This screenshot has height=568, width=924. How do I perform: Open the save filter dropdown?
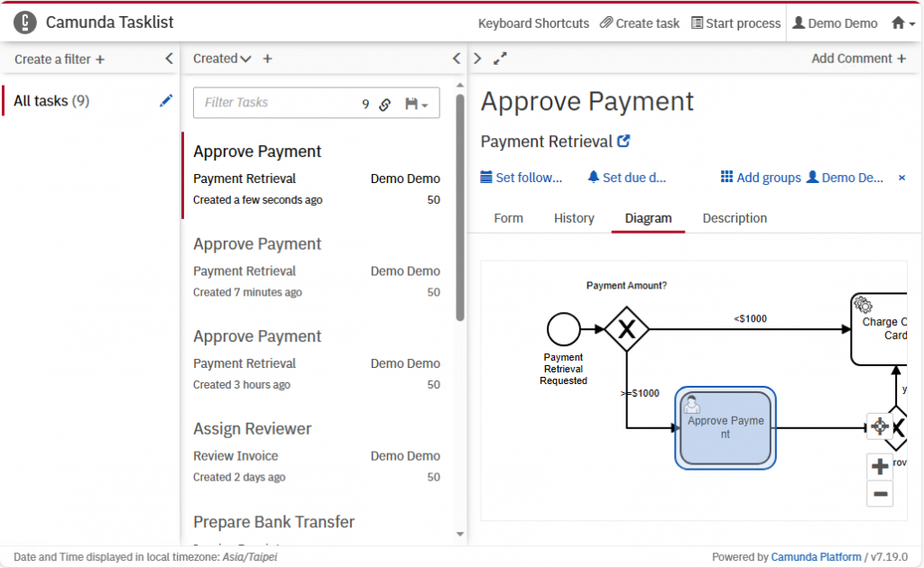(416, 105)
